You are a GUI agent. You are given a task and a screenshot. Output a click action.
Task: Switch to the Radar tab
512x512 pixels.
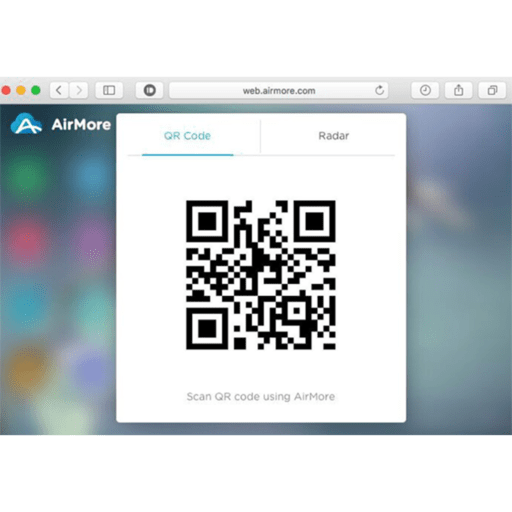334,136
